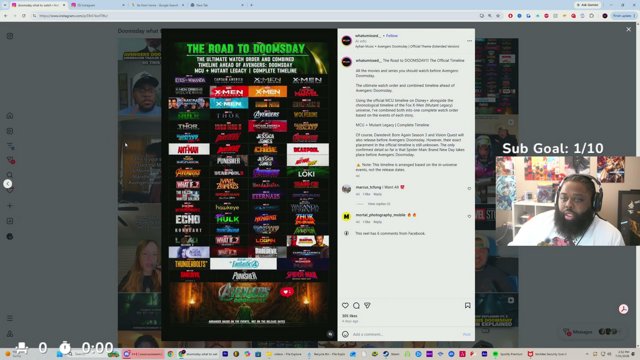Open More hamburger menu in sidebar

click(10, 318)
